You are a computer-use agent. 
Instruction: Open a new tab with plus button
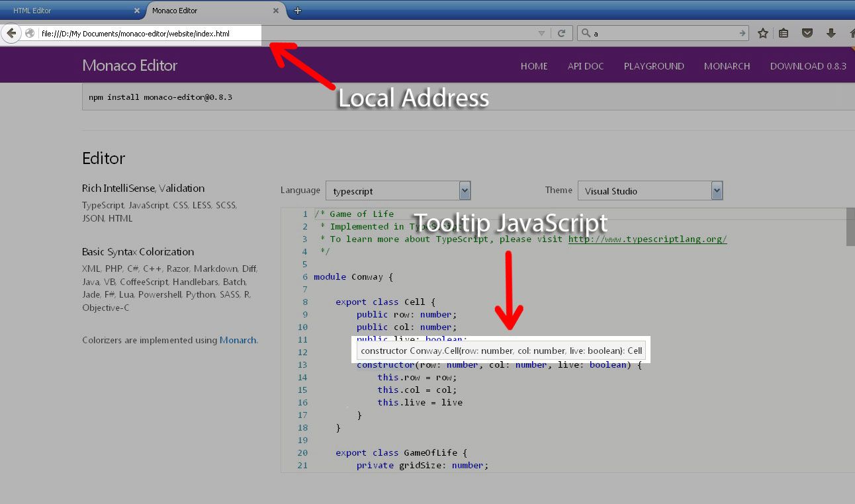tap(298, 11)
